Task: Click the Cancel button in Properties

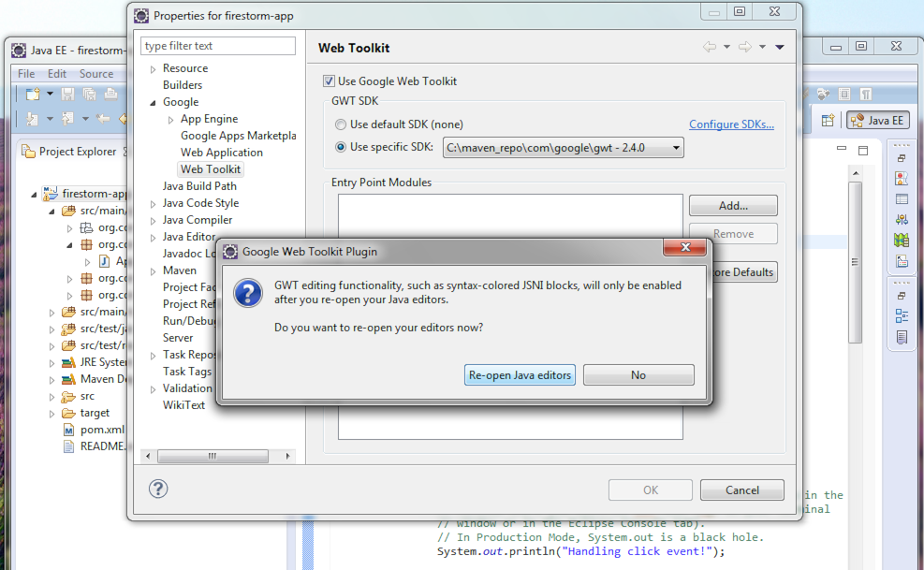Action: 741,490
